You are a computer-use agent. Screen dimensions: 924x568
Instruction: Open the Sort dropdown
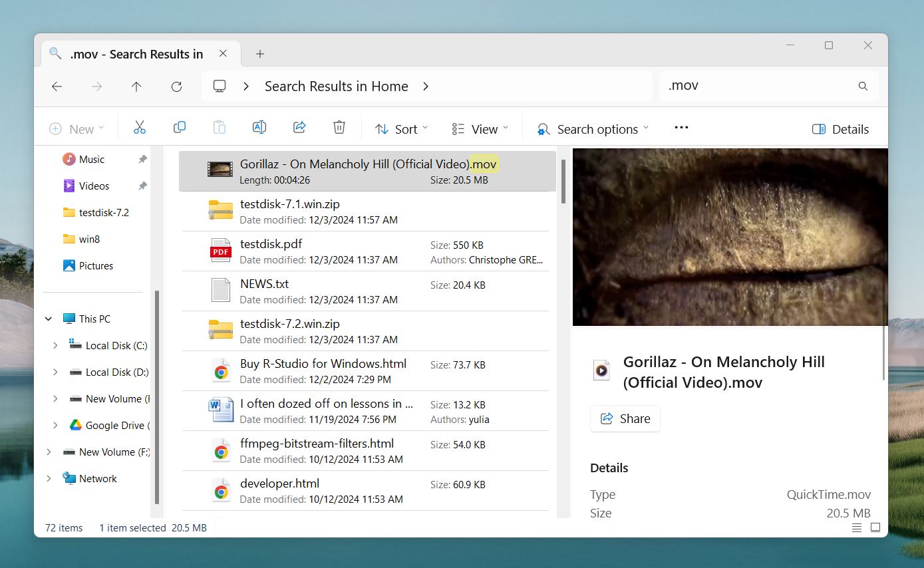coord(401,129)
